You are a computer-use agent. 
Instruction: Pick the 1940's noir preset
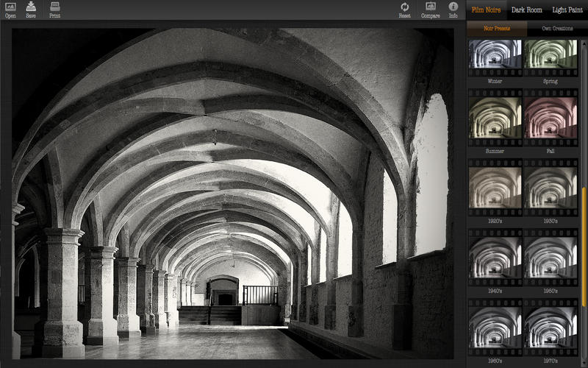[495, 258]
